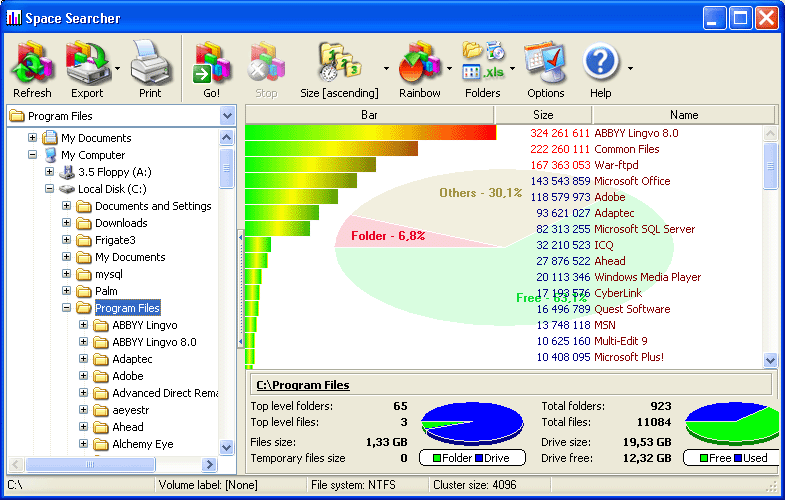Click the green Free legend swatch
The height and width of the screenshot is (500, 785).
click(x=704, y=458)
